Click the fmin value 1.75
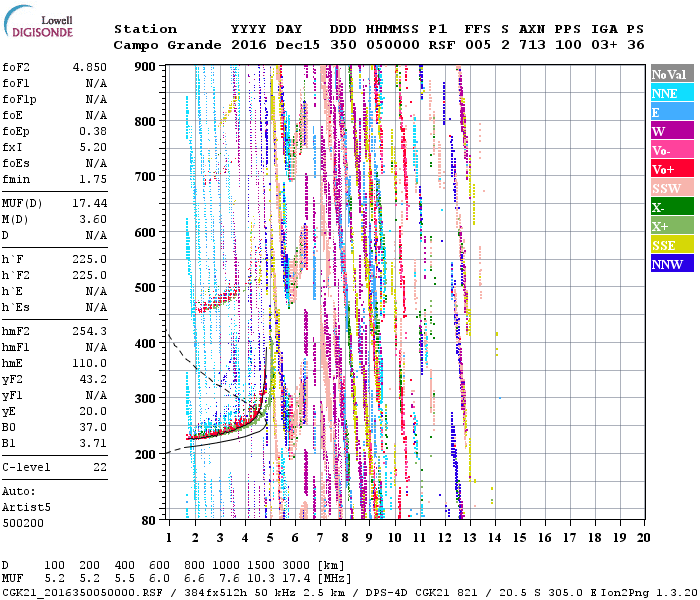This screenshot has height=600, width=700. coord(93,179)
